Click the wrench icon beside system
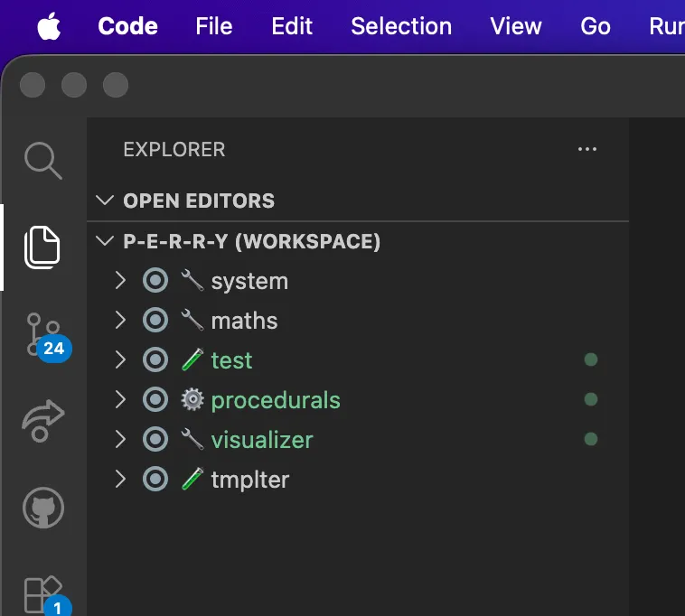The width and height of the screenshot is (685, 616). tap(192, 280)
